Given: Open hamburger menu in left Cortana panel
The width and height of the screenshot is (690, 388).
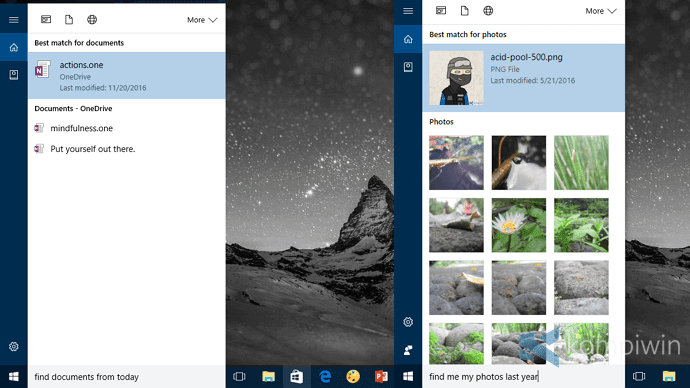Looking at the screenshot, I should 14,20.
